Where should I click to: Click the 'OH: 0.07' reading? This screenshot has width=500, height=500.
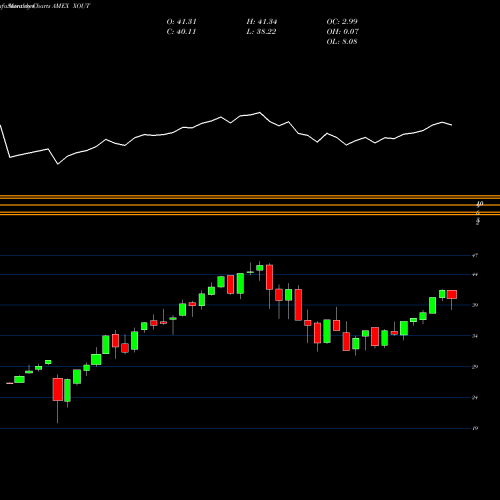[x=342, y=32]
